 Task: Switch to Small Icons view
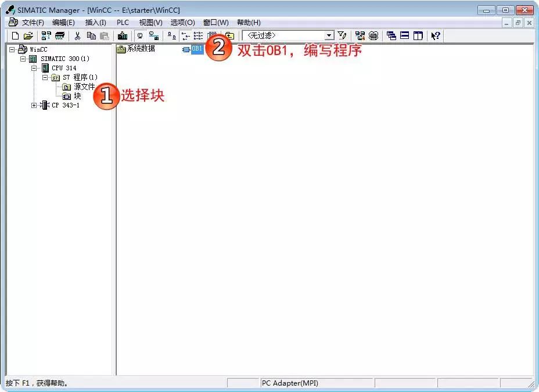tap(186, 36)
